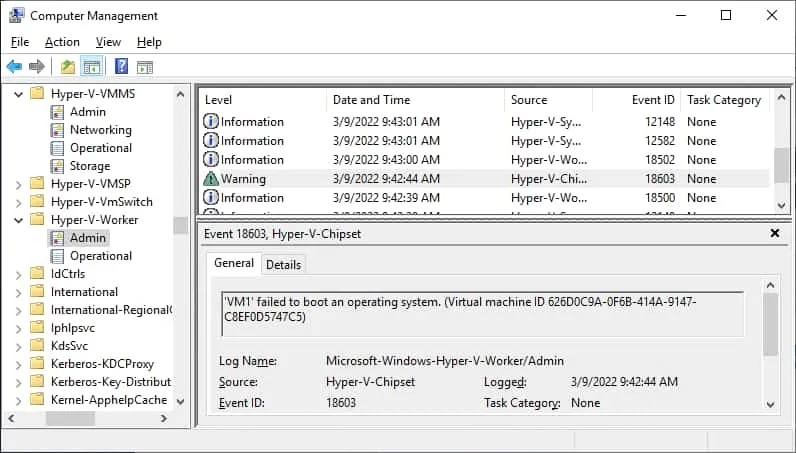This screenshot has width=796, height=453.
Task: Toggle Show/Hide Console Tree toolbar icon
Action: (91, 67)
